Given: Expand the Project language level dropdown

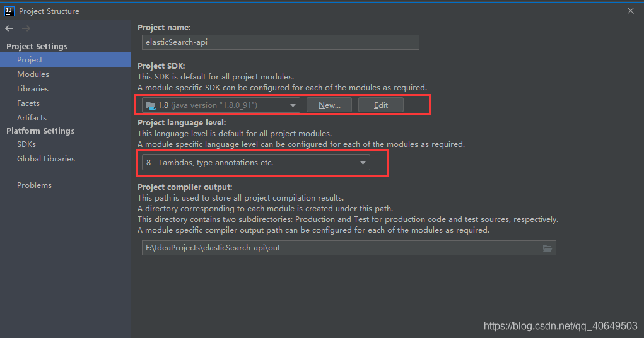Looking at the screenshot, I should 256,163.
